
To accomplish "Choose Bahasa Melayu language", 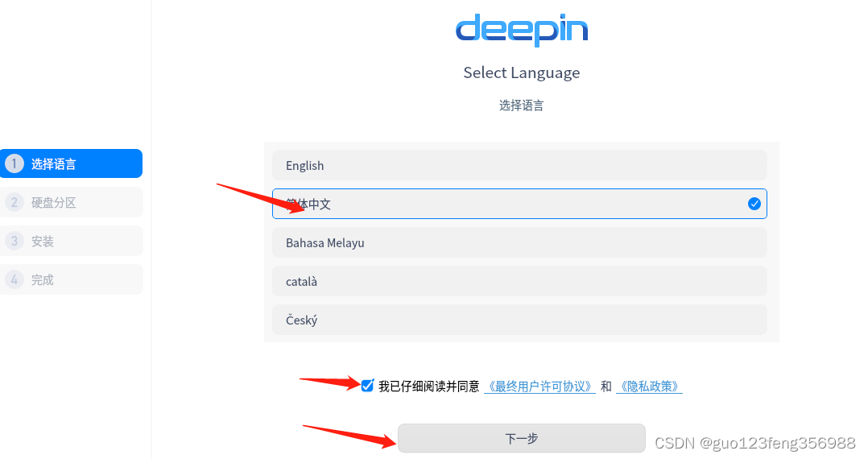I will pyautogui.click(x=519, y=242).
